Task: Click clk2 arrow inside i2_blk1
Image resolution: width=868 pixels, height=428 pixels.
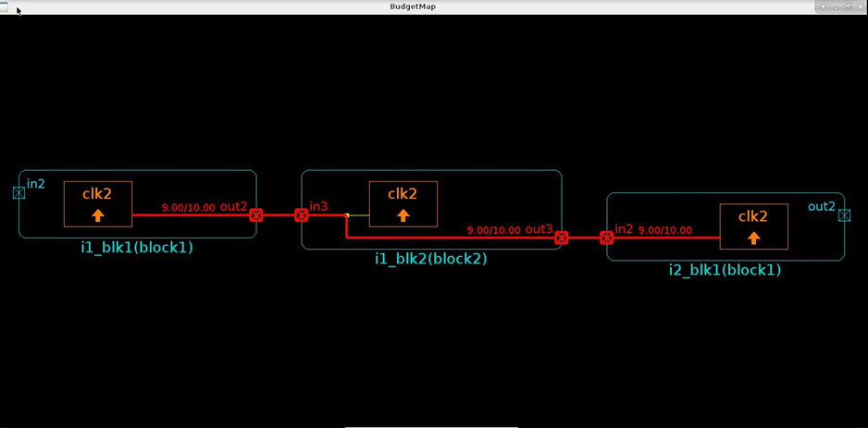Action: coord(753,238)
